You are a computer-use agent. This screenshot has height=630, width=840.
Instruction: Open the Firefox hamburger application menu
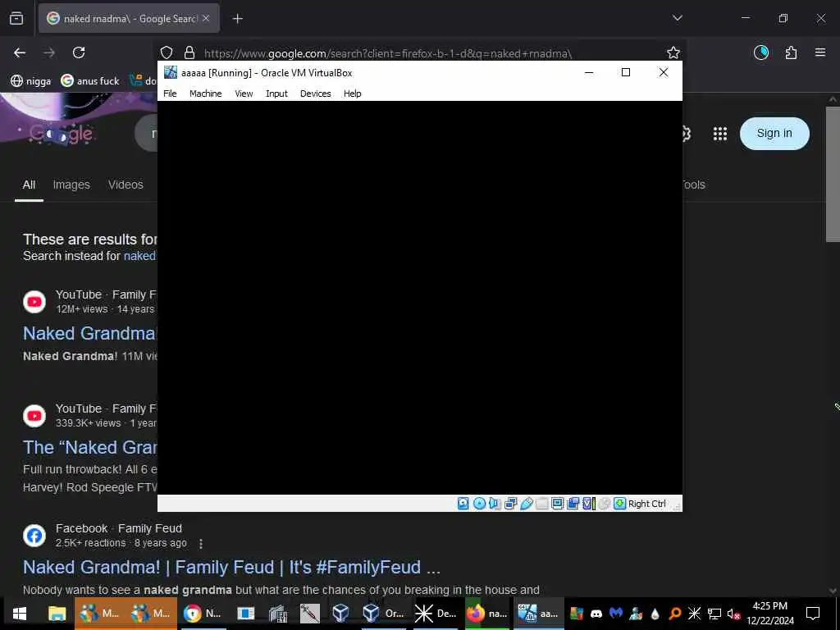click(x=820, y=52)
